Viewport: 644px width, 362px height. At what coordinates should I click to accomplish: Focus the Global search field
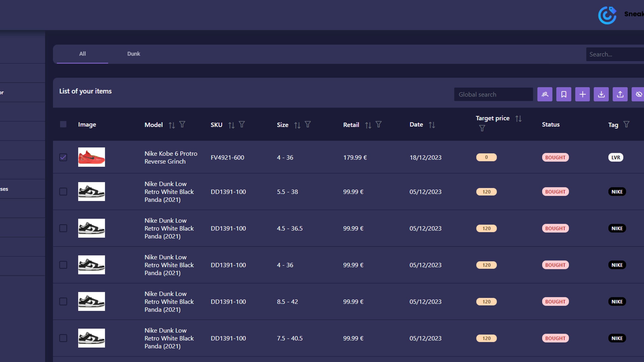pos(493,94)
